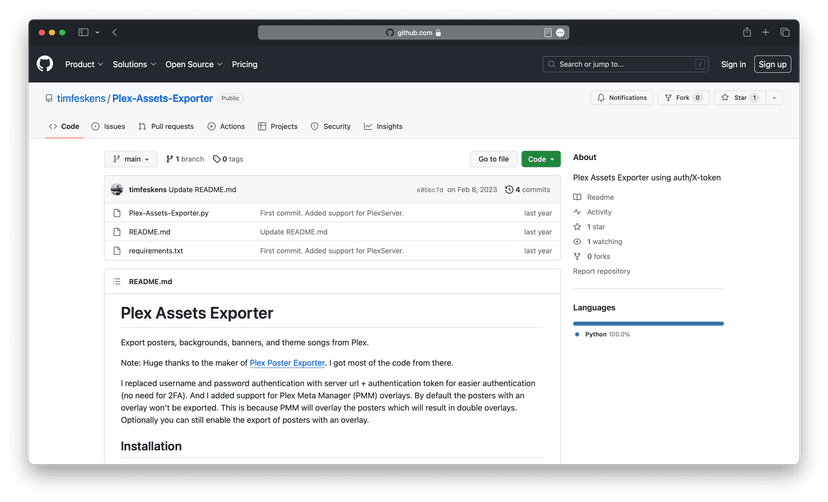Click the star count badge 1
This screenshot has width=828, height=502.
[755, 98]
